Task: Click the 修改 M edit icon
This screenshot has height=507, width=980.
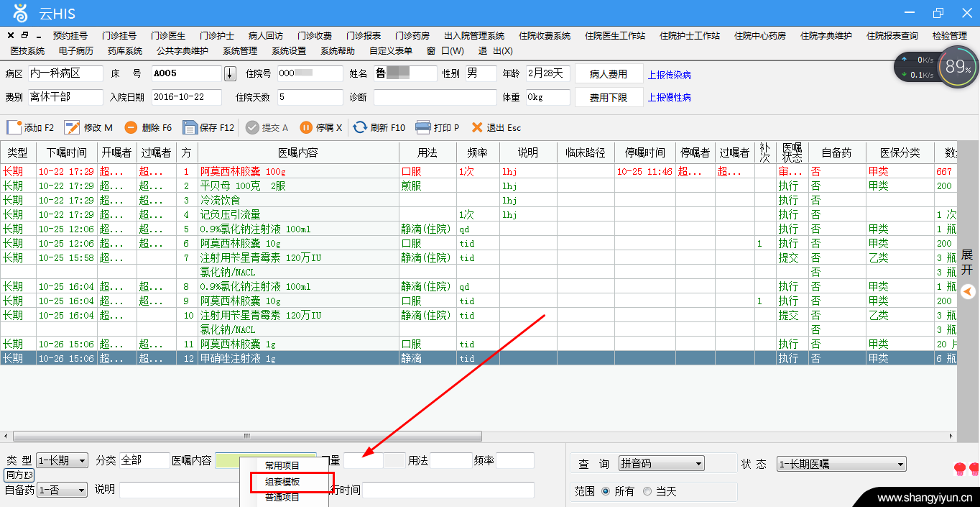Action: pos(72,127)
